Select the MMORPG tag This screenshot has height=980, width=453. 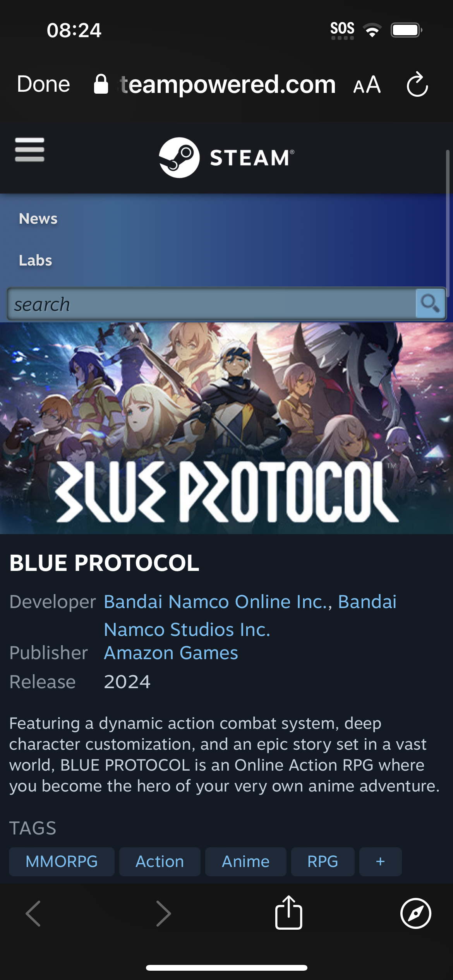click(x=62, y=862)
